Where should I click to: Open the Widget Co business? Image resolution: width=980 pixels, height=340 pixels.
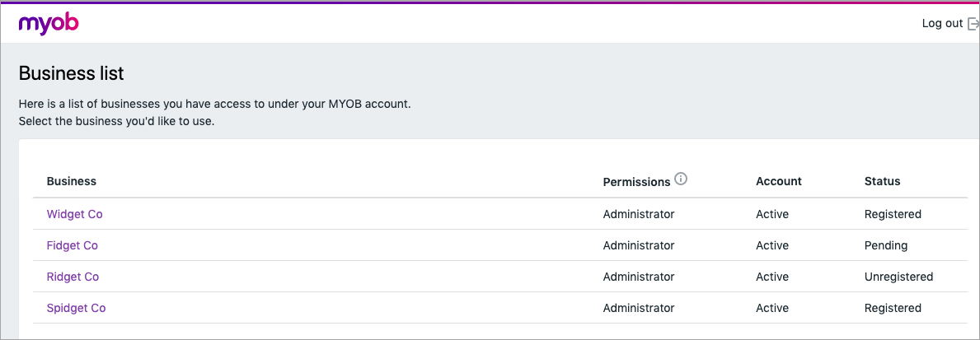pos(74,214)
